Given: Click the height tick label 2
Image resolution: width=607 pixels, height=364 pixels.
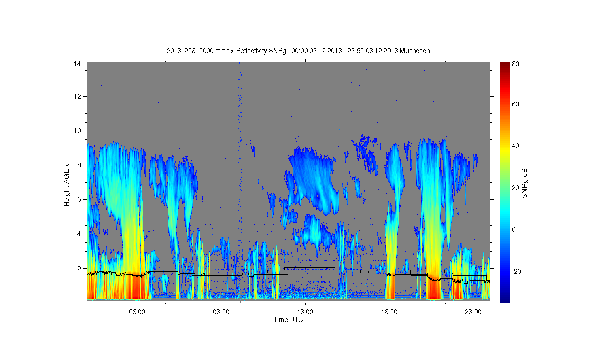Looking at the screenshot, I should (x=79, y=268).
